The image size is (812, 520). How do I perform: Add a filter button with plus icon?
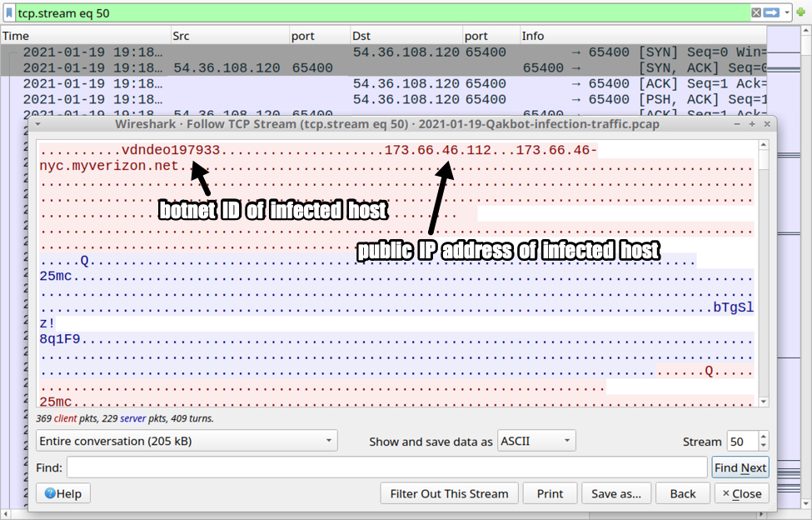tap(800, 13)
